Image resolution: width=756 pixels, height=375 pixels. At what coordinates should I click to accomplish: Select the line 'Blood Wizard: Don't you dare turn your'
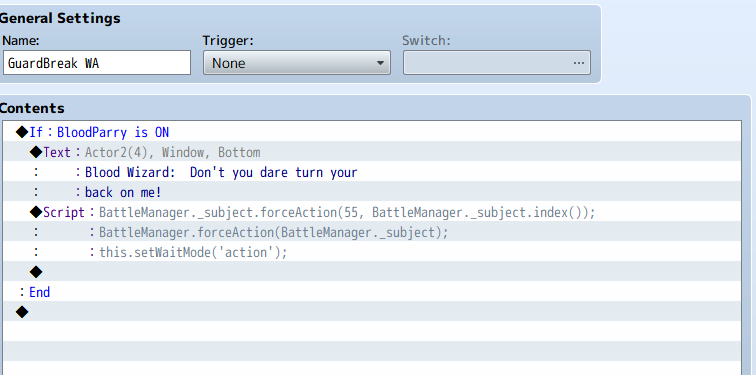(x=372, y=172)
